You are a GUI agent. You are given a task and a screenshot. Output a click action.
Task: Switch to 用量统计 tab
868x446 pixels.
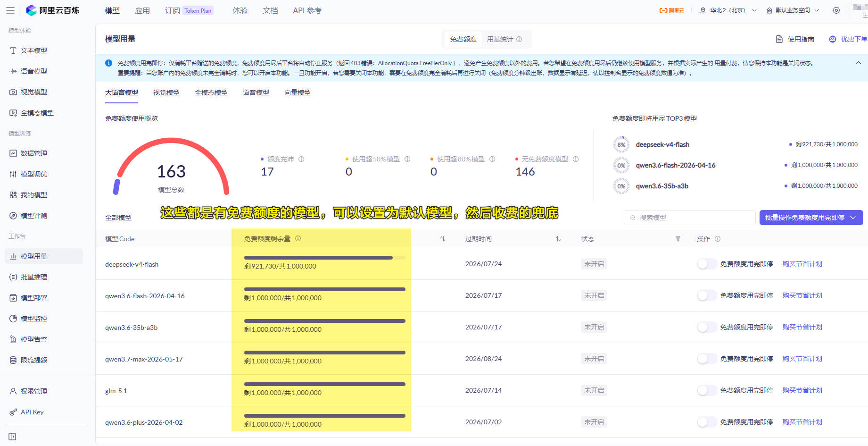500,39
